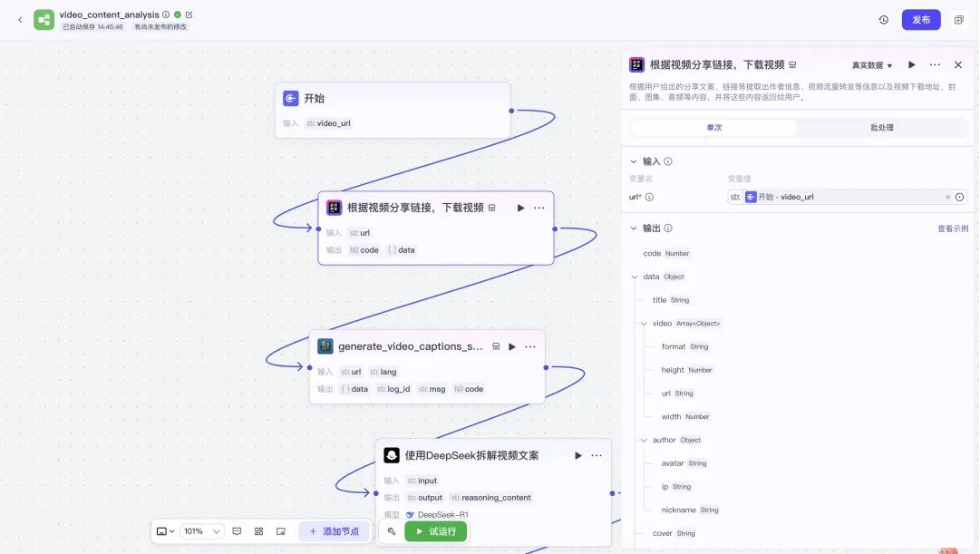Image resolution: width=980 pixels, height=554 pixels.
Task: Click the 开始 node output port dot
Action: pyautogui.click(x=511, y=111)
